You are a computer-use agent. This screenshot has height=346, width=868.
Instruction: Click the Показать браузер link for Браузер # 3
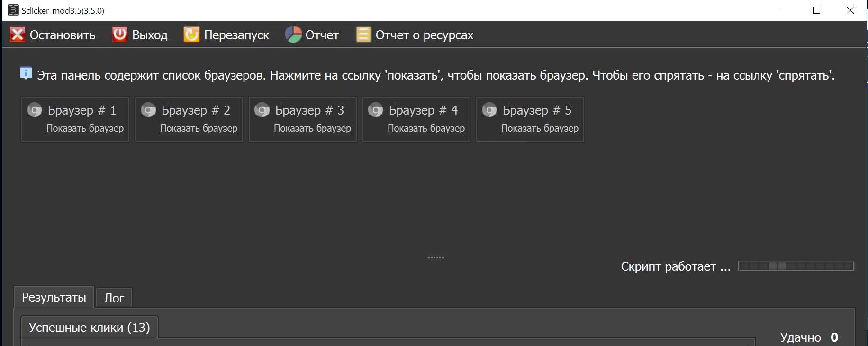coord(312,128)
